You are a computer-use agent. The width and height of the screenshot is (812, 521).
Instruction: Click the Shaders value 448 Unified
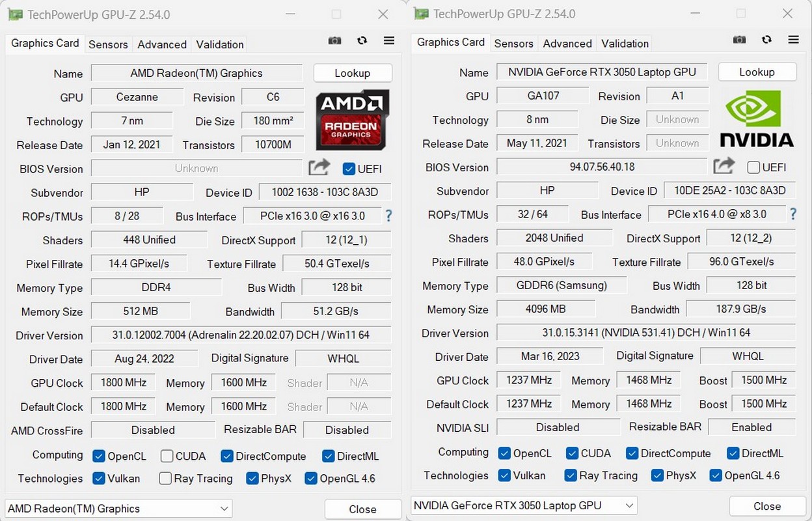[x=149, y=240]
